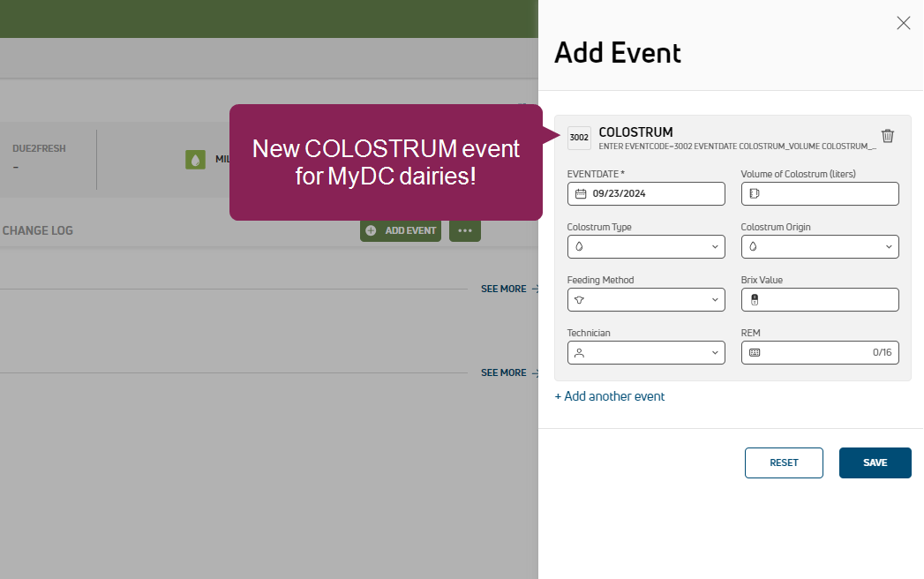Close the Add Event panel
Screen dimensions: 924x579
(903, 23)
